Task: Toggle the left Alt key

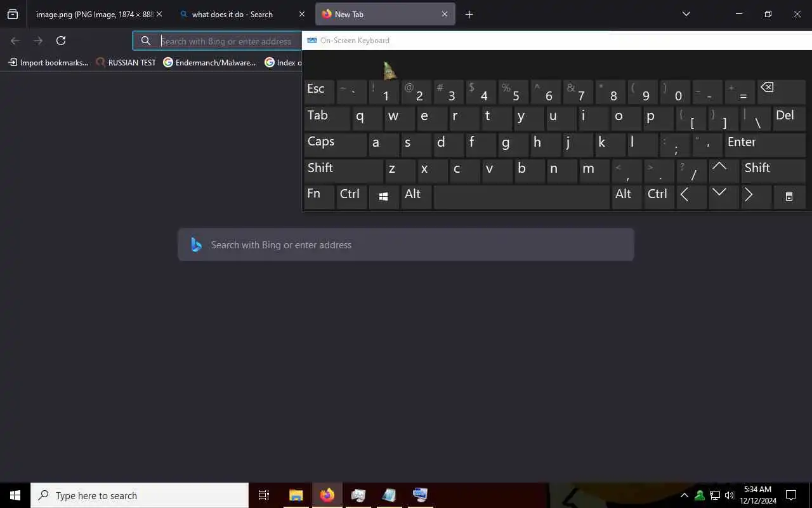Action: tap(416, 197)
